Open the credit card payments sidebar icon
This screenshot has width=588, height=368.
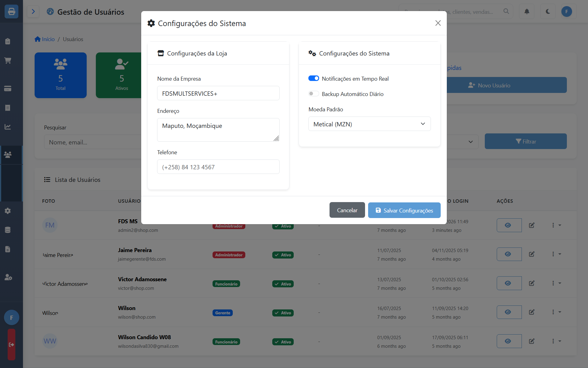click(8, 89)
